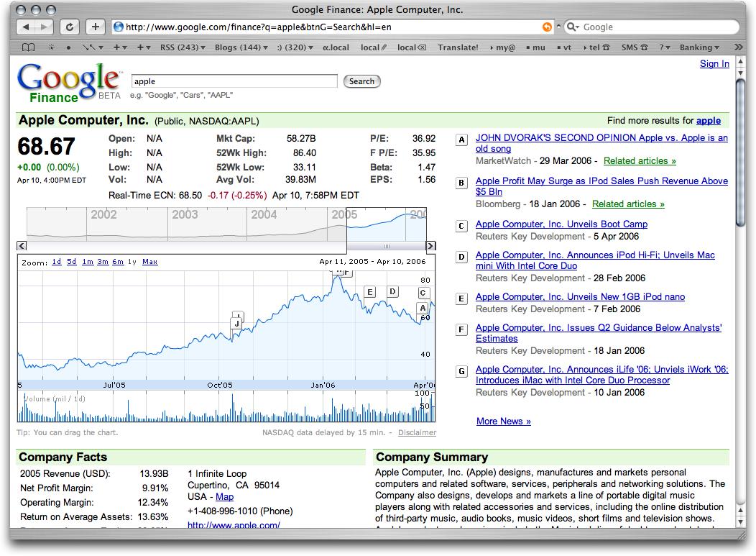Expand the my@ bookmark folder
This screenshot has height=556, width=756.
coord(502,47)
